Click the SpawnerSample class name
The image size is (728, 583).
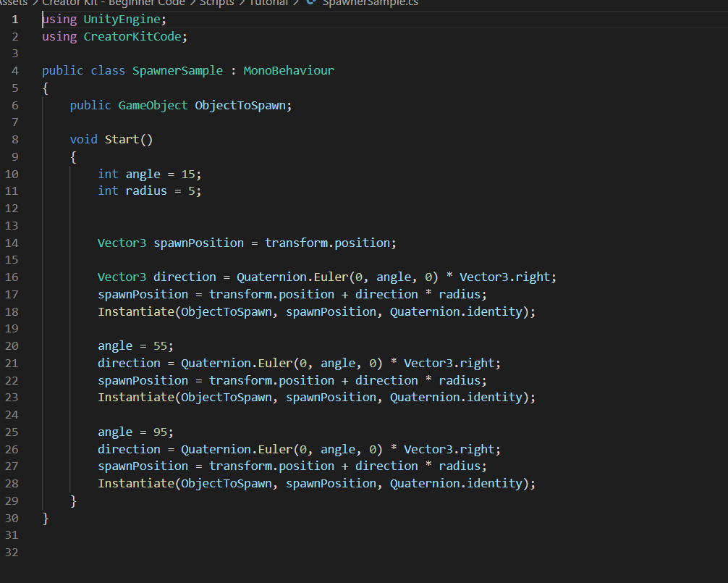[x=177, y=70]
